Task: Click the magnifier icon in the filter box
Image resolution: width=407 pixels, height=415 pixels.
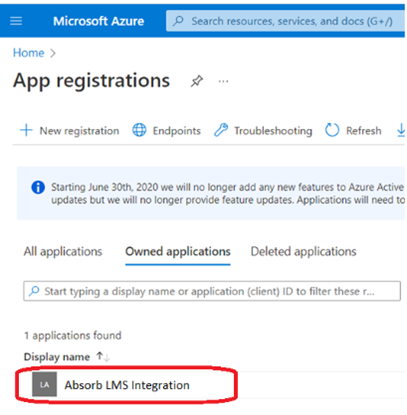Action: [x=34, y=291]
